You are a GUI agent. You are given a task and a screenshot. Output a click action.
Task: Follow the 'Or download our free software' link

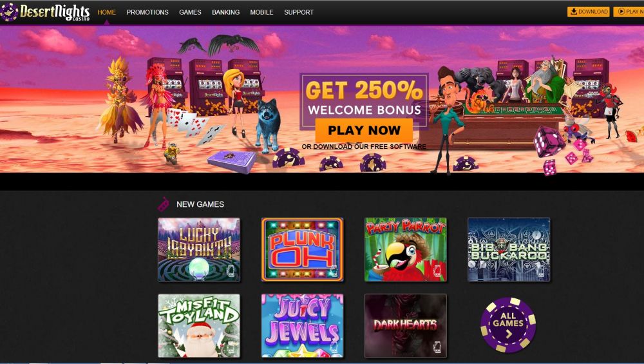coord(364,147)
